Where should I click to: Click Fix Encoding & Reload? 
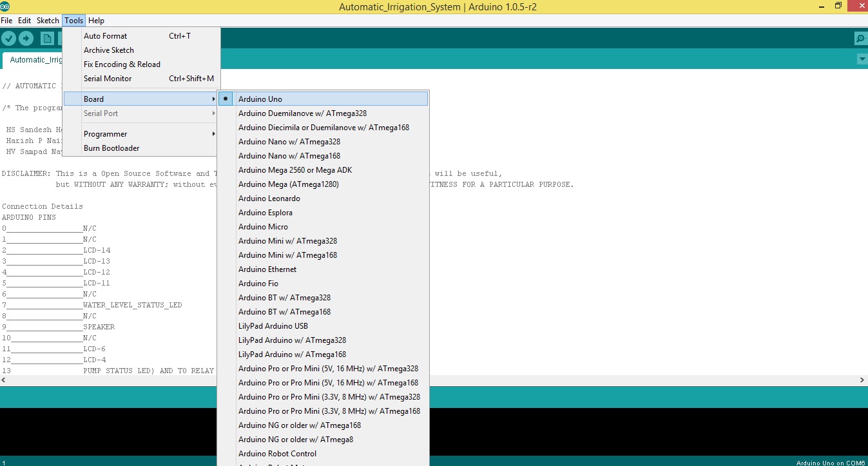click(142, 64)
